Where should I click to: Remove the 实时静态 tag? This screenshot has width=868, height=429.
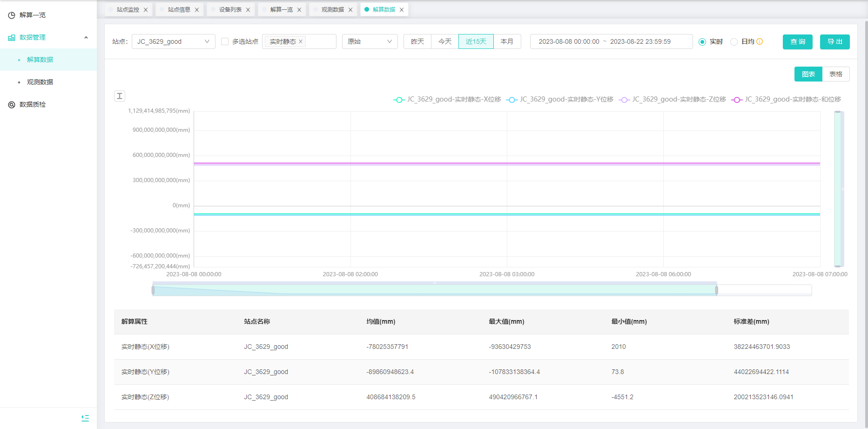coord(301,41)
